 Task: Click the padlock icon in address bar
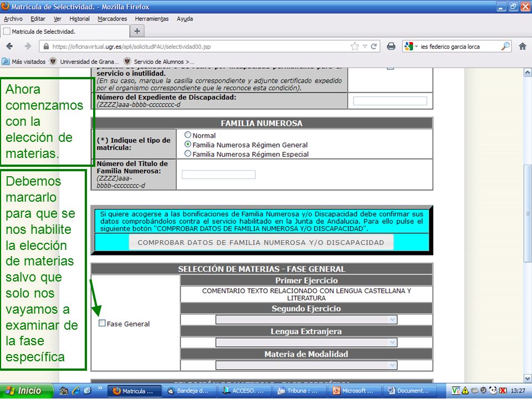pyautogui.click(x=46, y=47)
